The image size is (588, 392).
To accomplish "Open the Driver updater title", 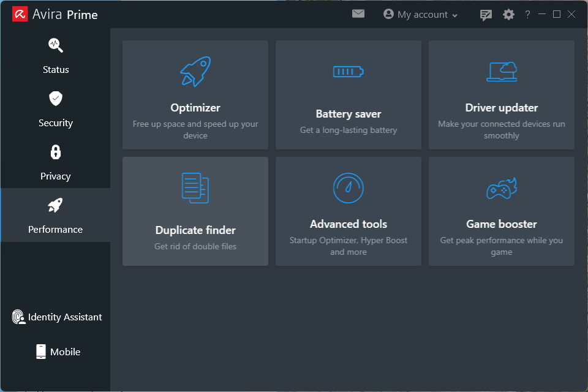I will 502,108.
